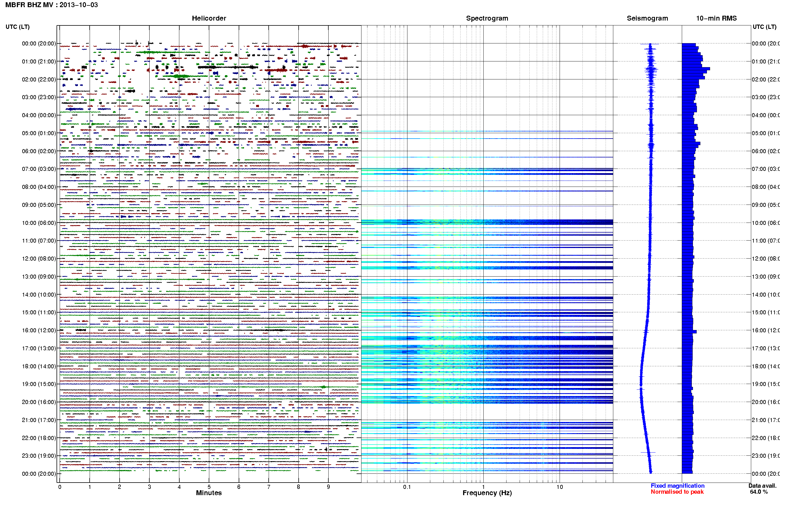Click the '64.0 %' data availability value
Viewport: 812px width, 508px height.
point(759,492)
